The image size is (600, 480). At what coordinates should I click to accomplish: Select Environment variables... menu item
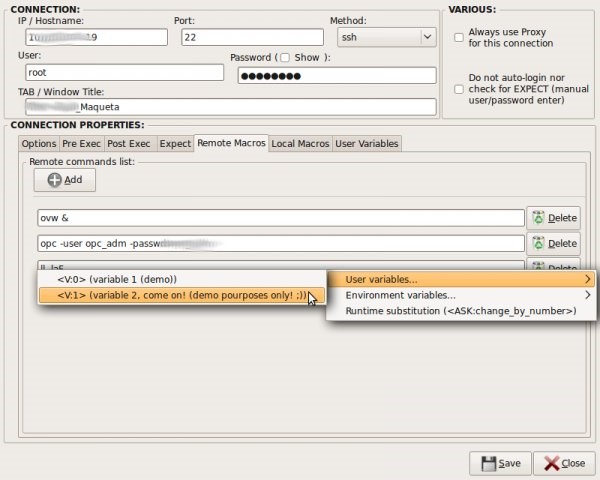[461, 295]
